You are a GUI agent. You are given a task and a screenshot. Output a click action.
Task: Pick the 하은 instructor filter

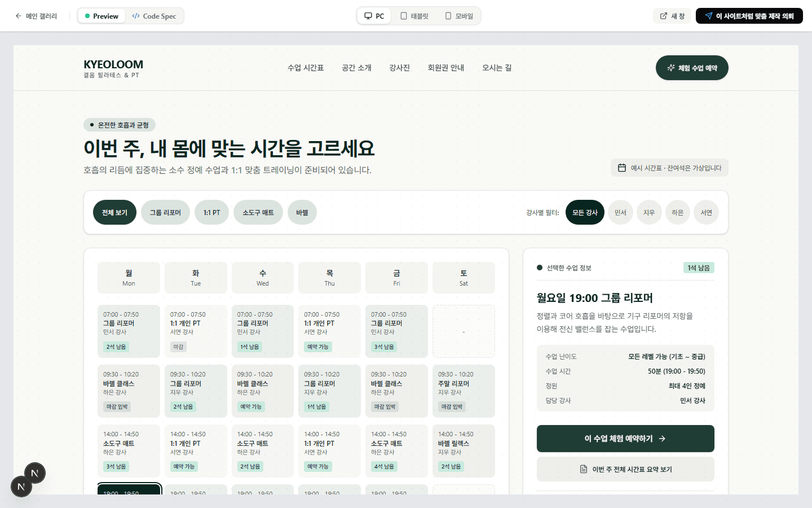point(677,212)
